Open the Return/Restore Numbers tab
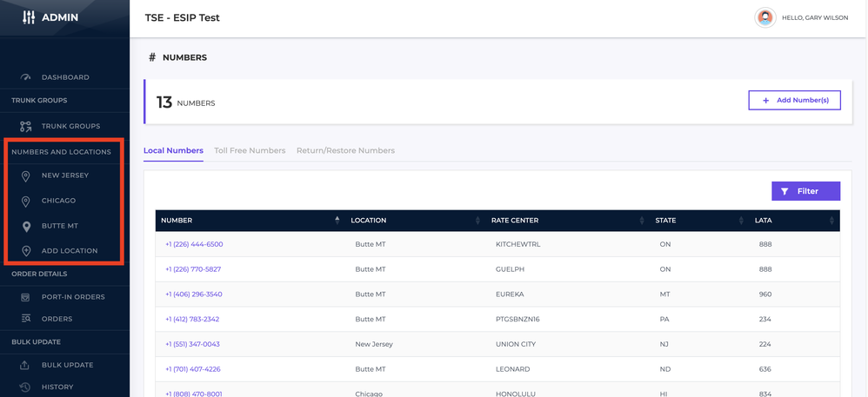The width and height of the screenshot is (868, 397). pyautogui.click(x=345, y=150)
